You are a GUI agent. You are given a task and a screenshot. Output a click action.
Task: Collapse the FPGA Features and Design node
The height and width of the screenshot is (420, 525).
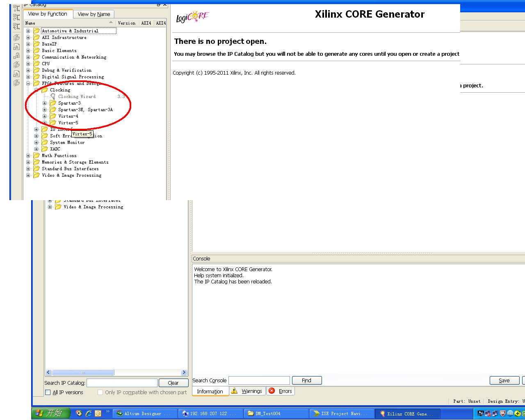pyautogui.click(x=28, y=83)
